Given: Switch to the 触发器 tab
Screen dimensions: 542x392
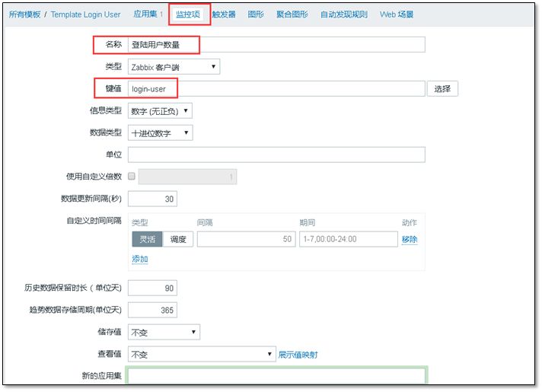Looking at the screenshot, I should click(x=224, y=14).
